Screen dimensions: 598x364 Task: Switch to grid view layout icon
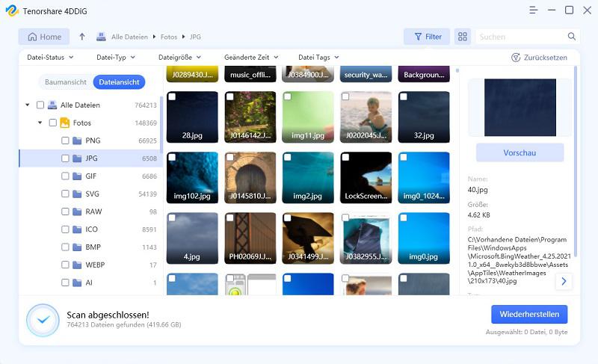click(462, 37)
